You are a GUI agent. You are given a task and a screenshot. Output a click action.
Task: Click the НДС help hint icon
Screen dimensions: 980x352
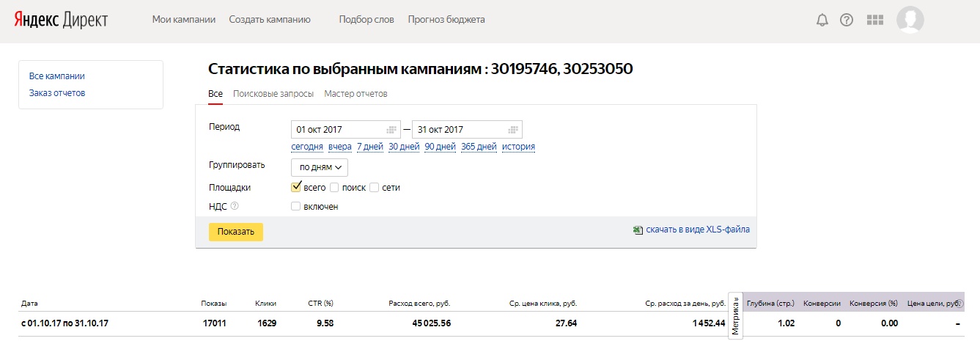[x=235, y=207]
